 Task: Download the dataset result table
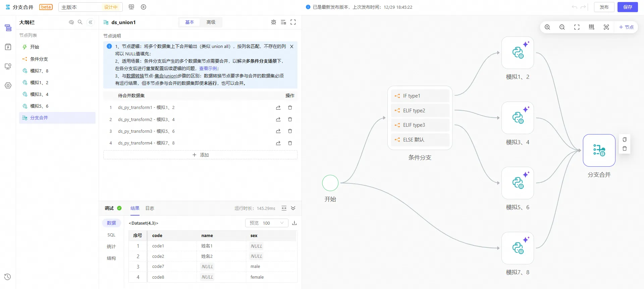294,223
